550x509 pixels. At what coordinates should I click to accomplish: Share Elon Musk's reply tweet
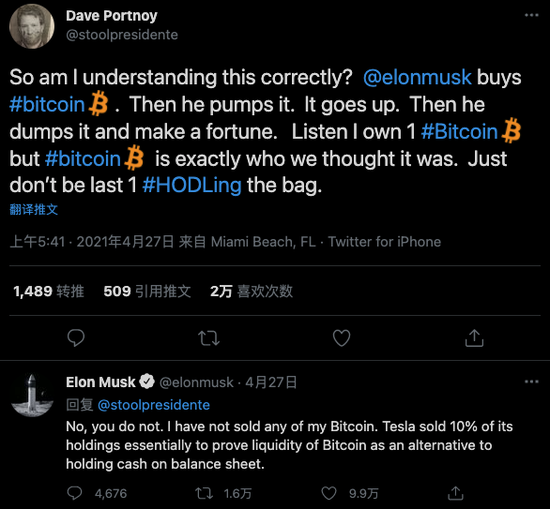pyautogui.click(x=456, y=493)
